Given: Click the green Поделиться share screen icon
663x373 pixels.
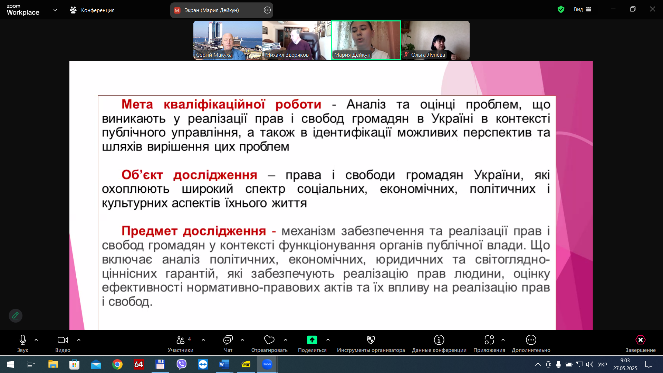Looking at the screenshot, I should coord(312,340).
